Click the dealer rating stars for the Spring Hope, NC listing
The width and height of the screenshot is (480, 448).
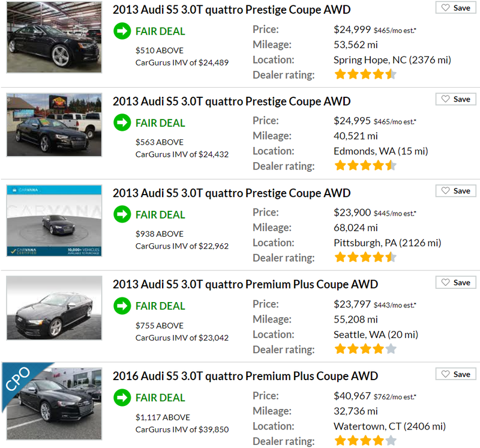(365, 74)
